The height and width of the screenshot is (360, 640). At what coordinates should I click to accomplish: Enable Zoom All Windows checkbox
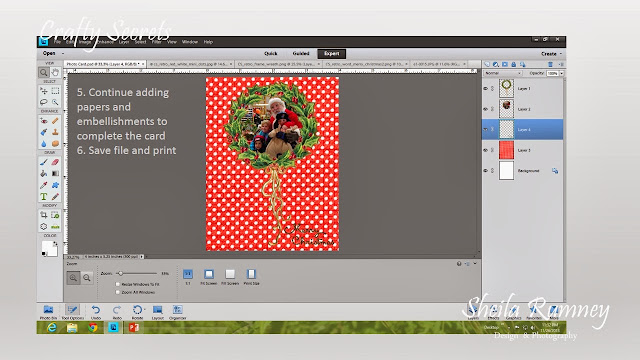(x=118, y=292)
